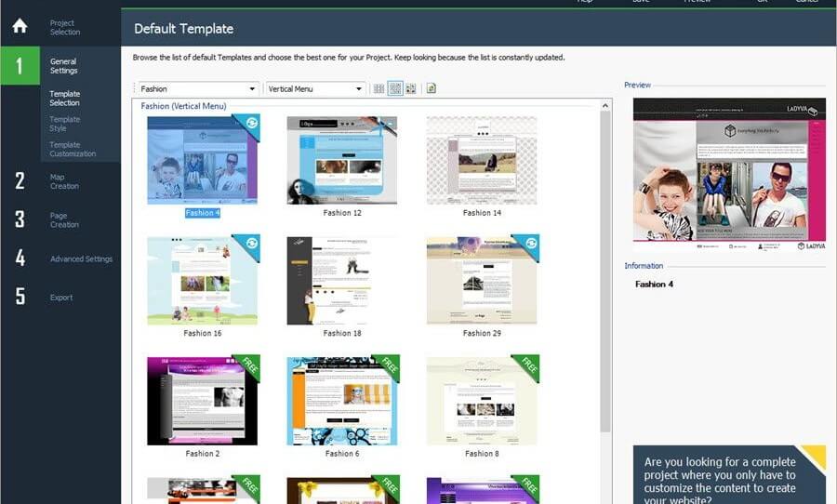Go to Export step

pyautogui.click(x=61, y=298)
